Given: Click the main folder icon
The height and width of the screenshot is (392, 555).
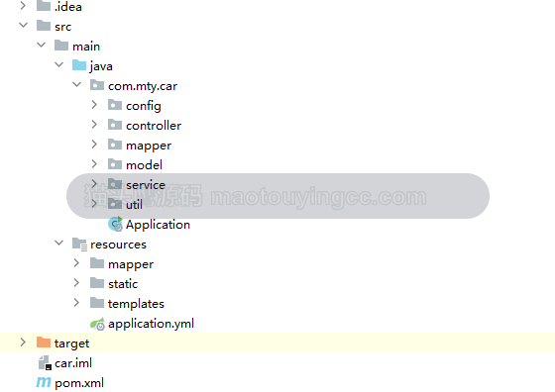Looking at the screenshot, I should pos(61,46).
